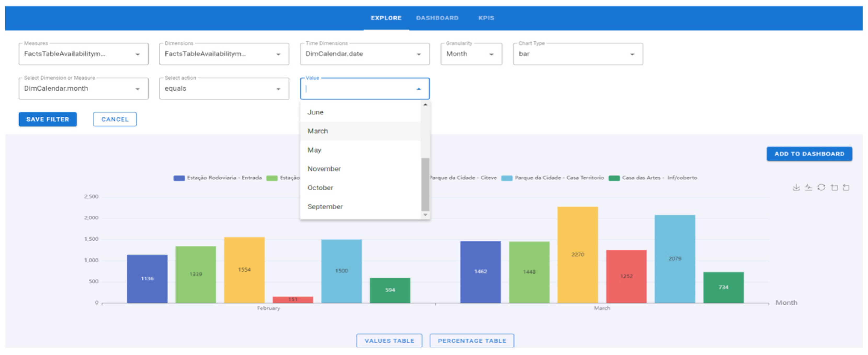Click the zoom reset back icon

846,188
